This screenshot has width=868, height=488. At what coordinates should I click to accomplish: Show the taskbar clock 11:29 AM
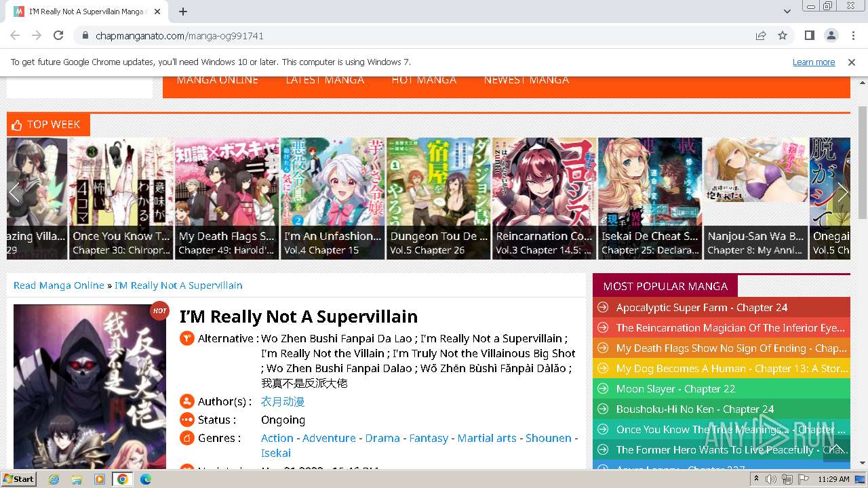coord(833,479)
